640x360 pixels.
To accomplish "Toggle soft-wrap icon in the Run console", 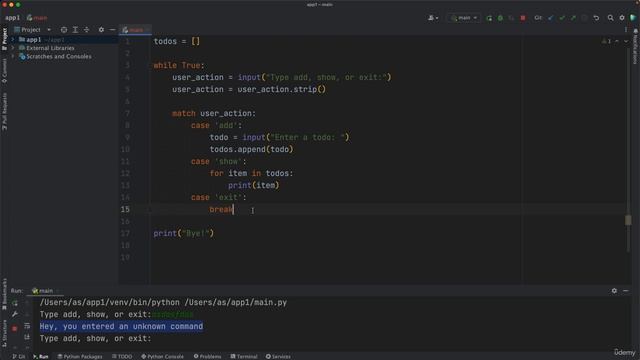I will [27, 326].
